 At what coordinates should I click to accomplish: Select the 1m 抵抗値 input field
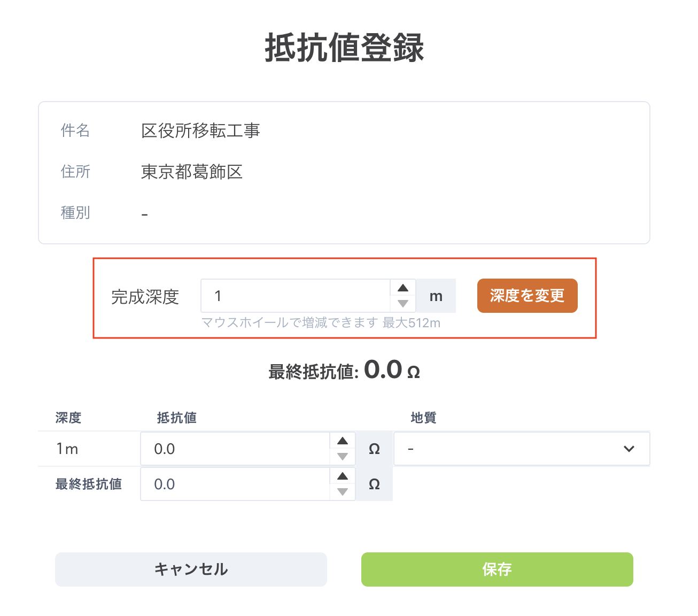(235, 449)
